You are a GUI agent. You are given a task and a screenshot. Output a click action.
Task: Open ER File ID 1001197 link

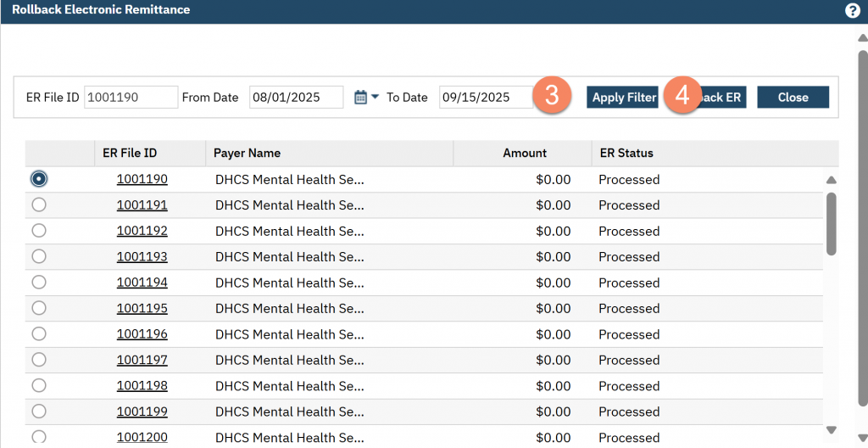(x=142, y=360)
